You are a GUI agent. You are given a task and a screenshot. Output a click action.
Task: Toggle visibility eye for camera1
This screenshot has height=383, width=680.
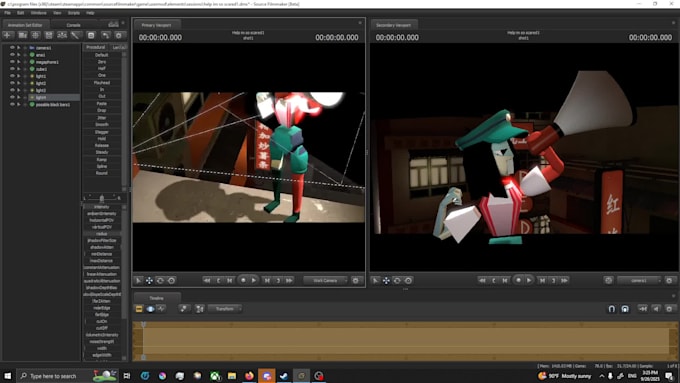click(x=12, y=48)
